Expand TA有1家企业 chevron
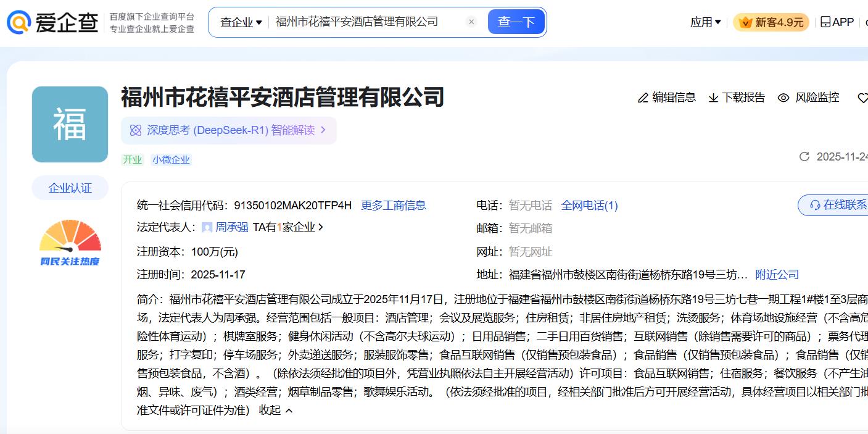This screenshot has height=434, width=868. (320, 227)
